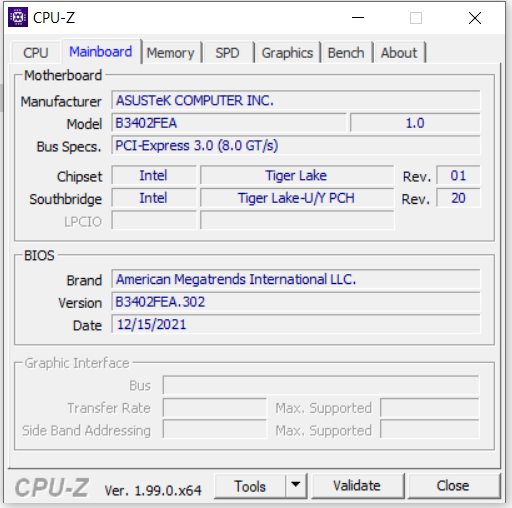Open the Tools dropdown arrow
The width and height of the screenshot is (512, 508).
coord(296,485)
